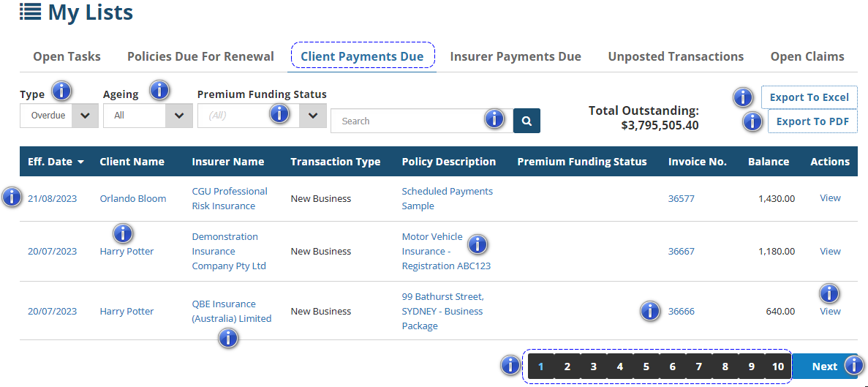Click info icon left of pagination numbers

coord(510,365)
